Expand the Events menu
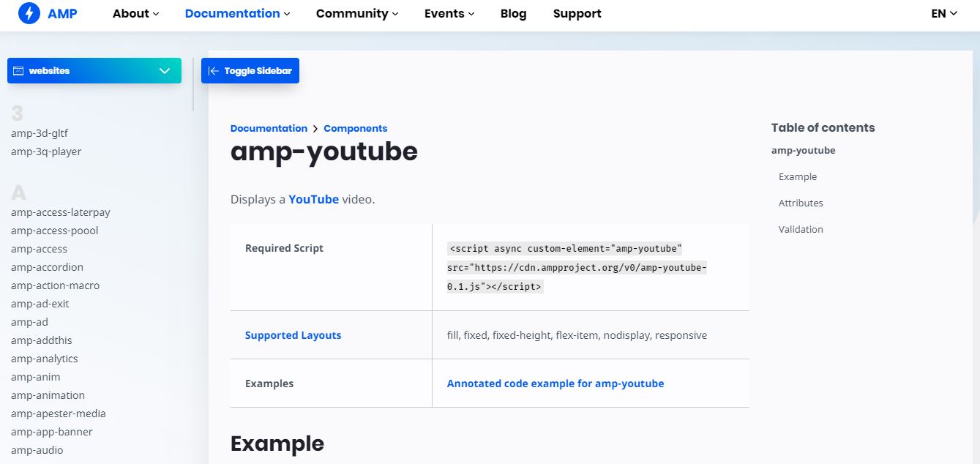 click(x=449, y=13)
